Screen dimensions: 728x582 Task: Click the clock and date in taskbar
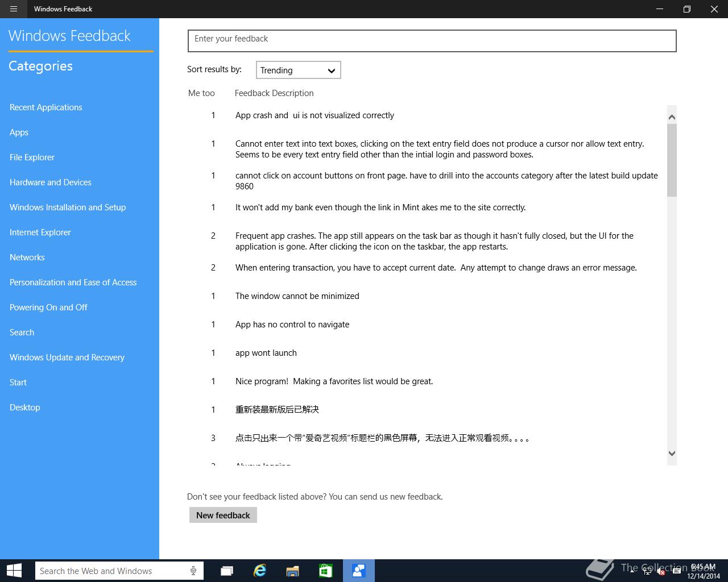click(704, 571)
